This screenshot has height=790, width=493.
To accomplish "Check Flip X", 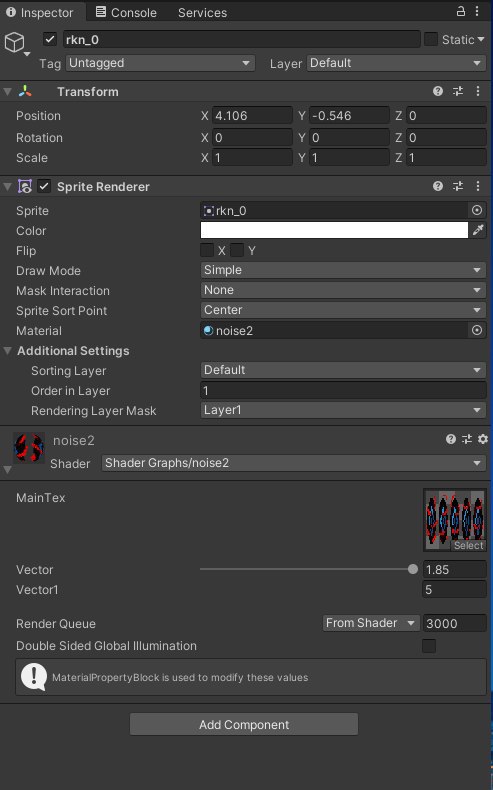I will [x=207, y=250].
